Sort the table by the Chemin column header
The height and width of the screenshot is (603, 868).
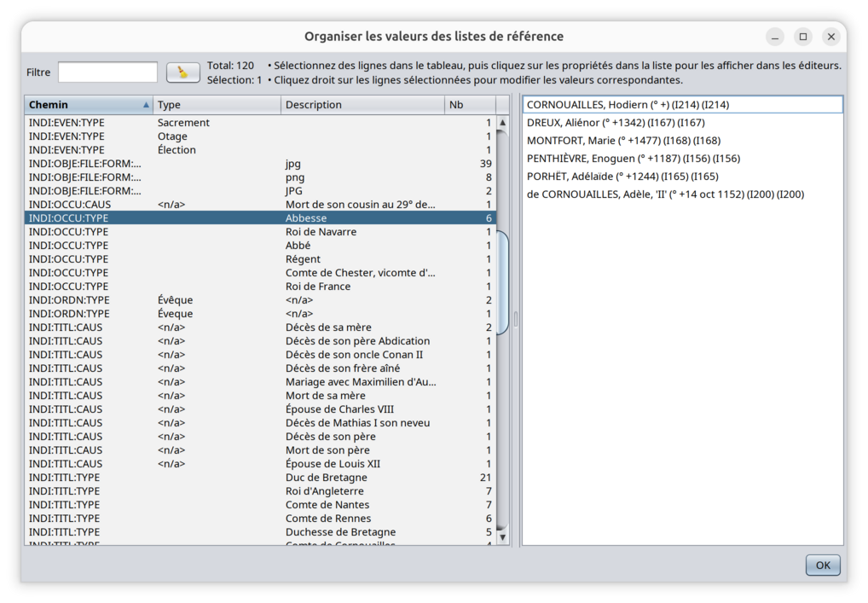coord(89,105)
